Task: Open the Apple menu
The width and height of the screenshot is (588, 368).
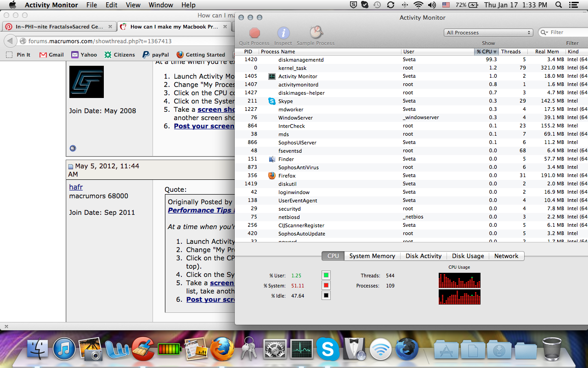Action: [12, 5]
